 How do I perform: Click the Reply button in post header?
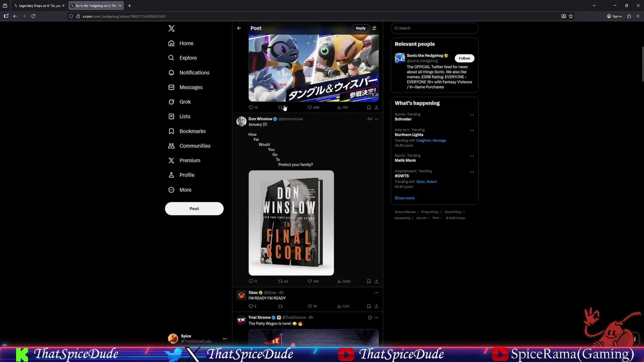tap(361, 28)
